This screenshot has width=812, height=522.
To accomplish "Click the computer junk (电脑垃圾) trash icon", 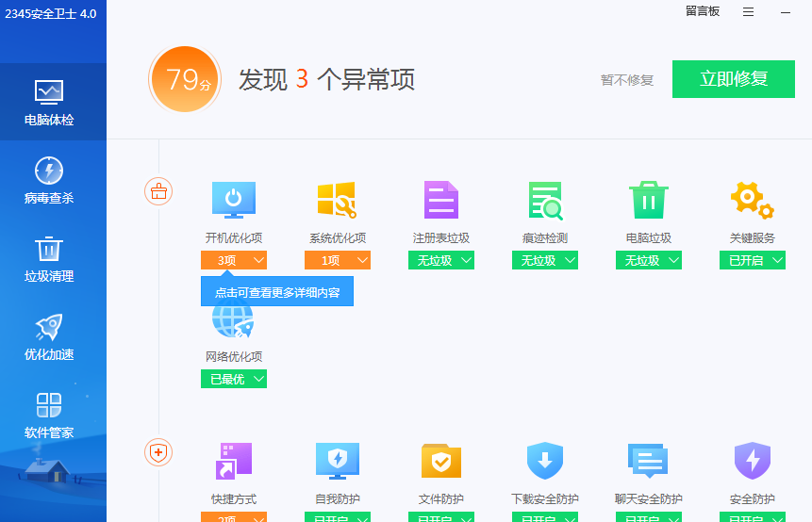I will (648, 200).
